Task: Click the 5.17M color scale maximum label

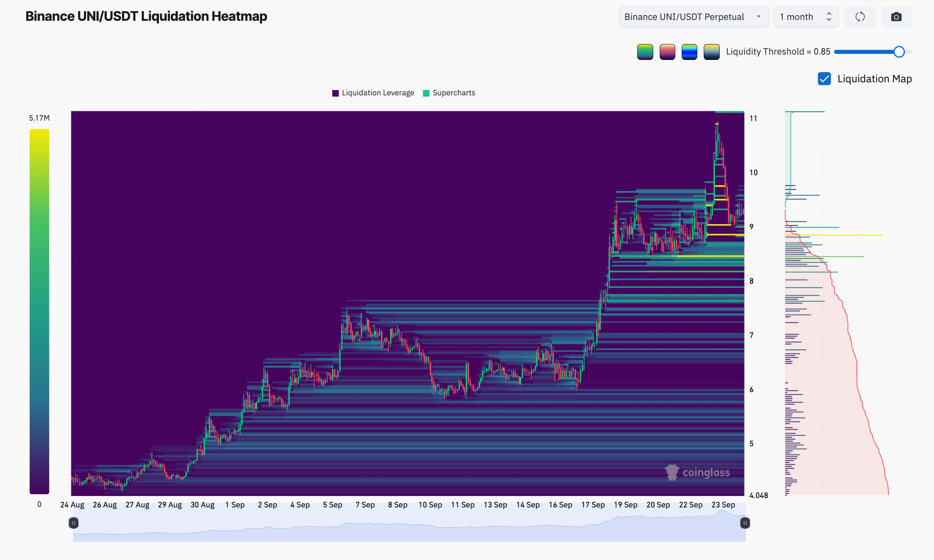Action: coord(39,118)
